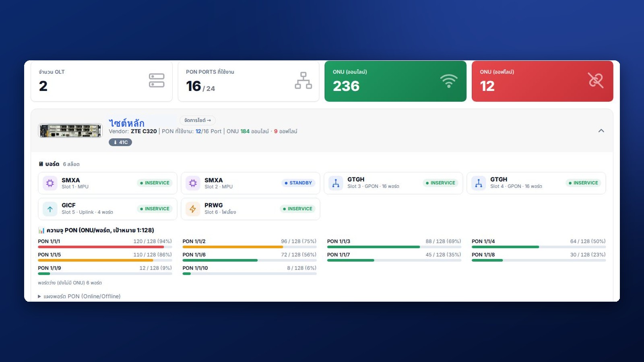The width and height of the screenshot is (644, 362).
Task: Click the PON 1/1/10 label
Action: (x=195, y=268)
